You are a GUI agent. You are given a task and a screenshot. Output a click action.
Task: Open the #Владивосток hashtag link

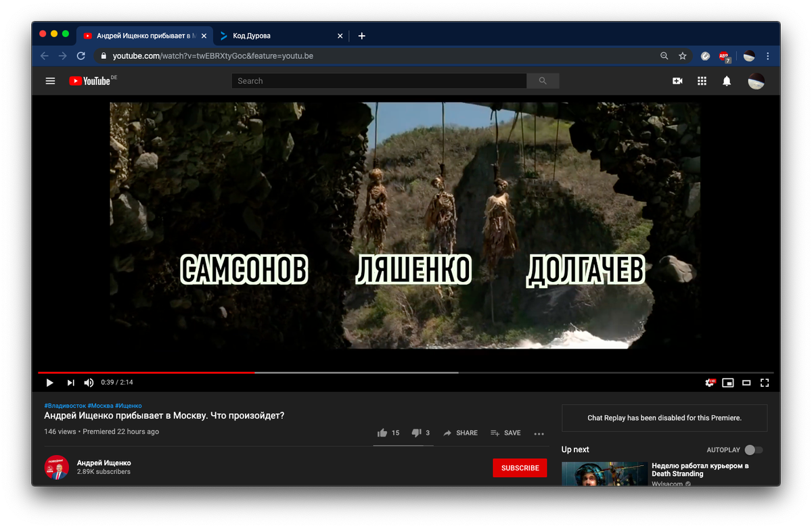65,406
